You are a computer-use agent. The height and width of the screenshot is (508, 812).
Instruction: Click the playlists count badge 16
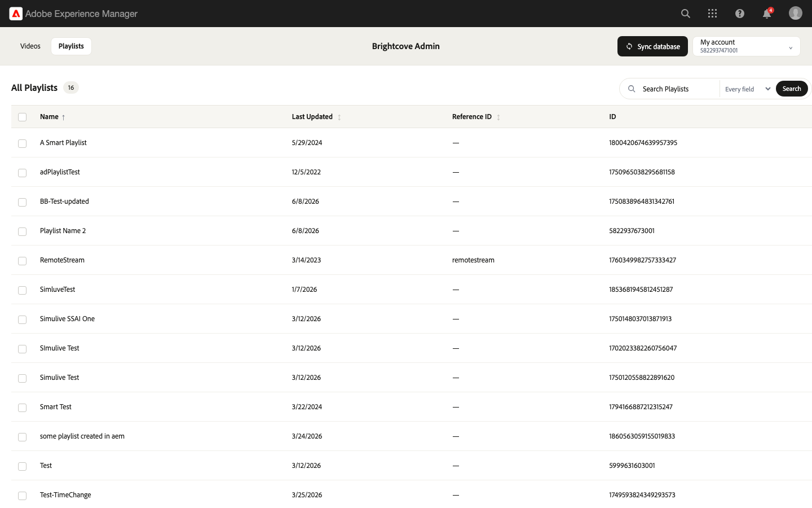click(71, 87)
